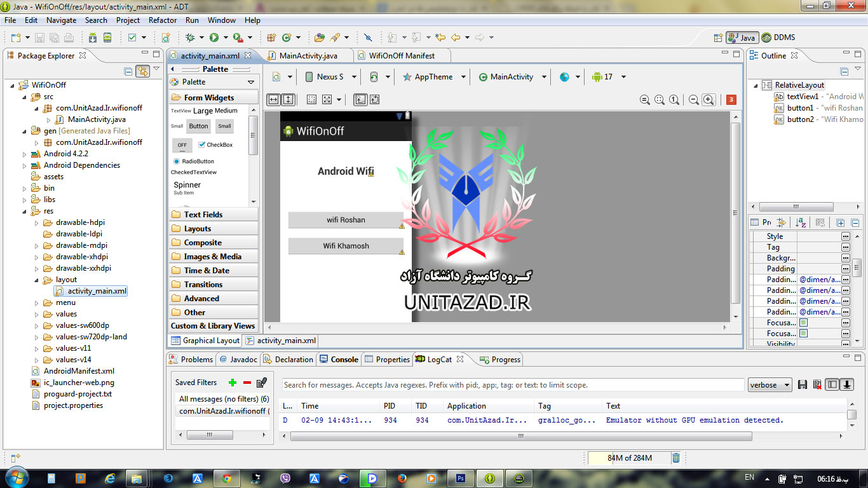Click the LogCat search messages field
This screenshot has height=488, width=868.
513,385
